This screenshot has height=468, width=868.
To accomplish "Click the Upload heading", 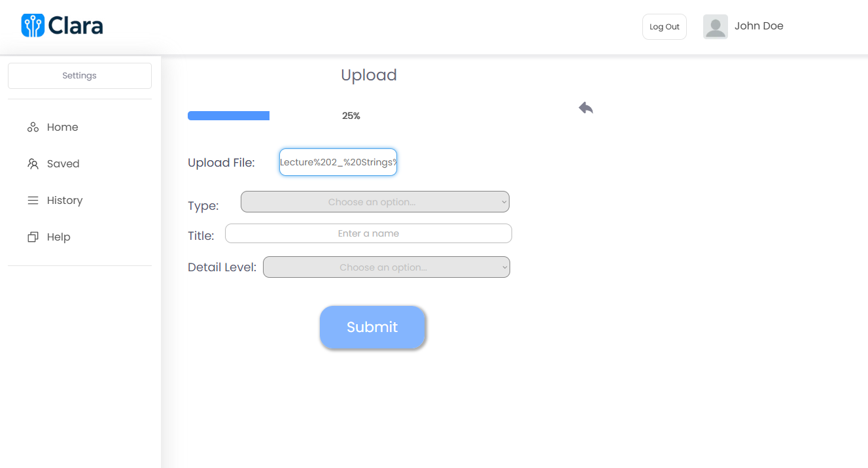I will tap(369, 75).
